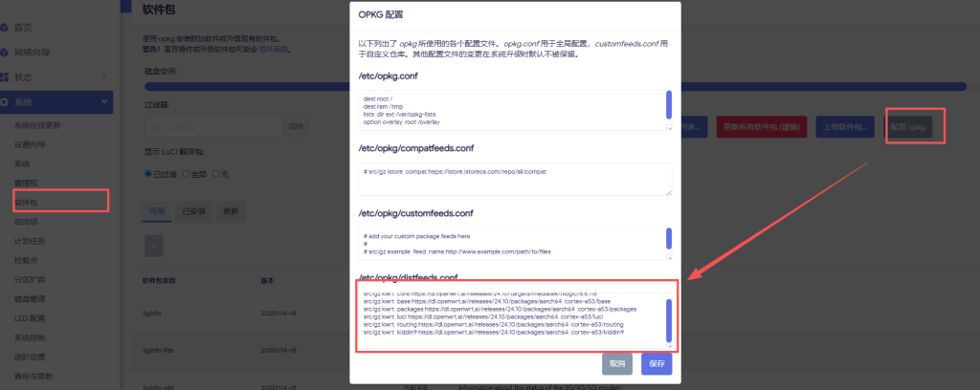Click the 状态 grid icon in sidebar
Image resolution: width=980 pixels, height=390 pixels.
(5, 77)
